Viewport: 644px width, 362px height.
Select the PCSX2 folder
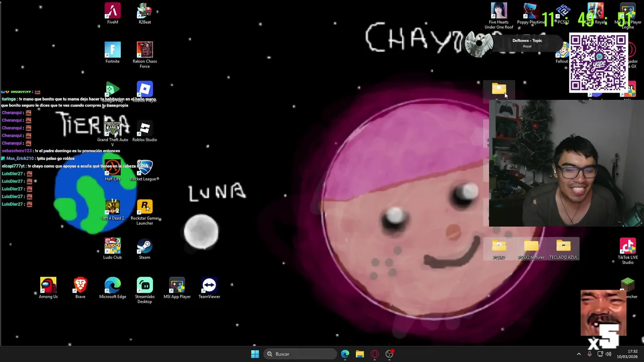499,249
